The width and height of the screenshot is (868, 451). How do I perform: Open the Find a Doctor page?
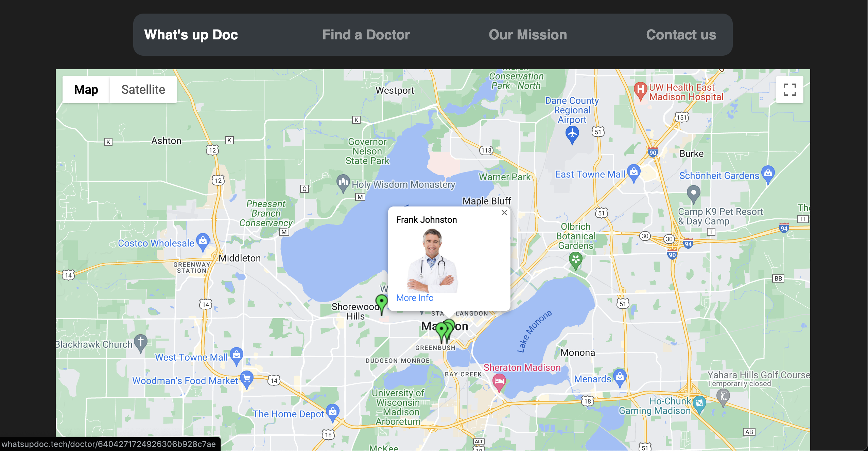[x=366, y=35]
